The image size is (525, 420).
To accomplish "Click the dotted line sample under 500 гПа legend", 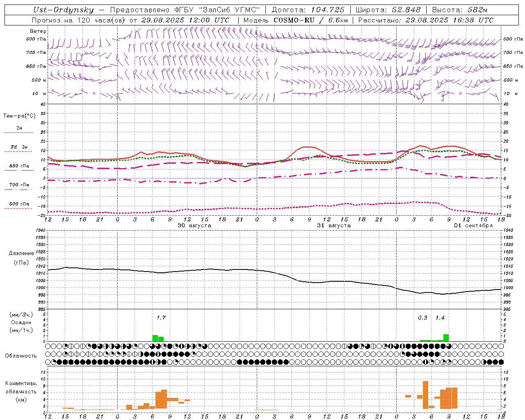I will coord(18,208).
